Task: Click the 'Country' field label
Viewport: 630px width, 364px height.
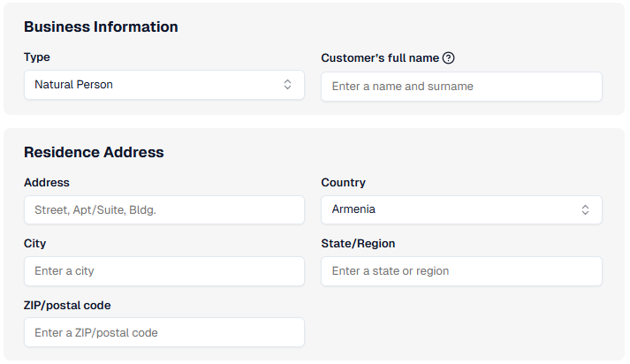Action: pos(343,183)
